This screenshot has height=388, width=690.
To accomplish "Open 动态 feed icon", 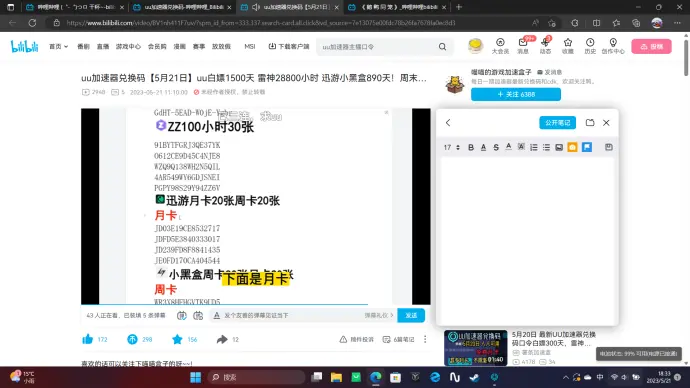I will tap(545, 46).
